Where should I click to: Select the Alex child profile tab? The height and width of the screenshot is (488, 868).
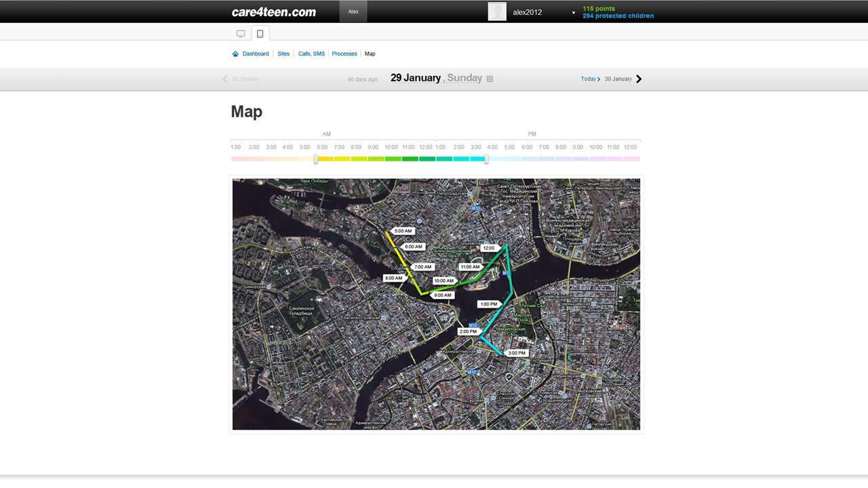click(353, 12)
